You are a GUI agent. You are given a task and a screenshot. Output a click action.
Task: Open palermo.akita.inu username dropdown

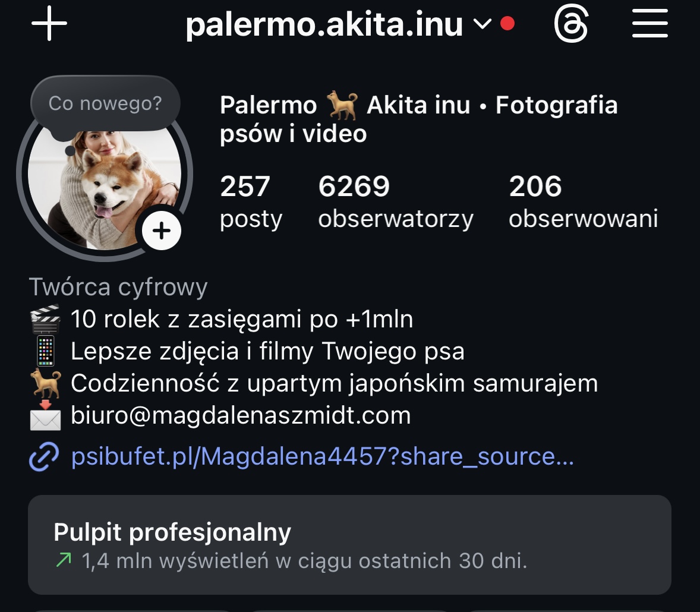pyautogui.click(x=324, y=24)
